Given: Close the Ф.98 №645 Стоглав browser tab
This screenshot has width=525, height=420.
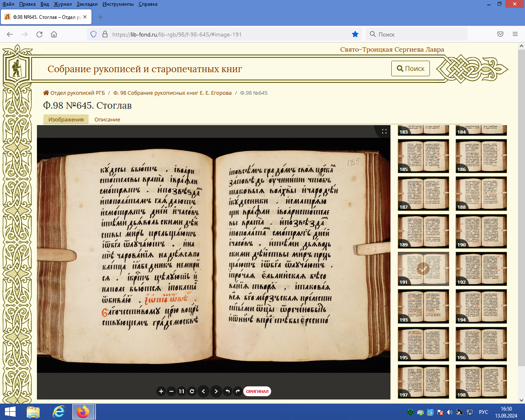Looking at the screenshot, I should [85, 17].
